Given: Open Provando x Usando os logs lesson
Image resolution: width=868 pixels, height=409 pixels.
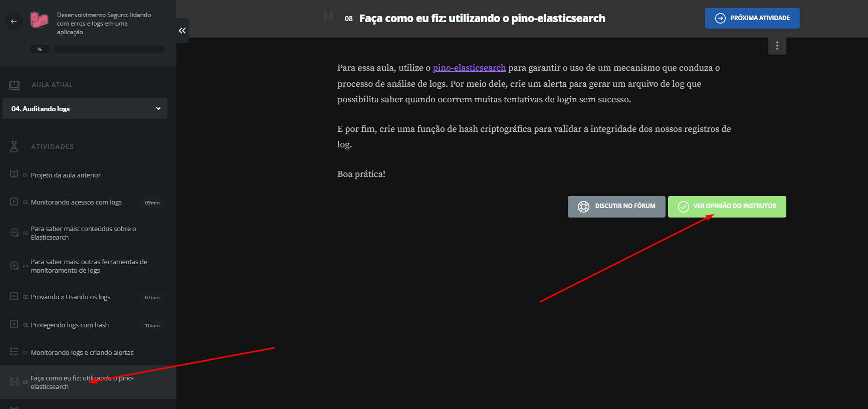Looking at the screenshot, I should point(71,297).
